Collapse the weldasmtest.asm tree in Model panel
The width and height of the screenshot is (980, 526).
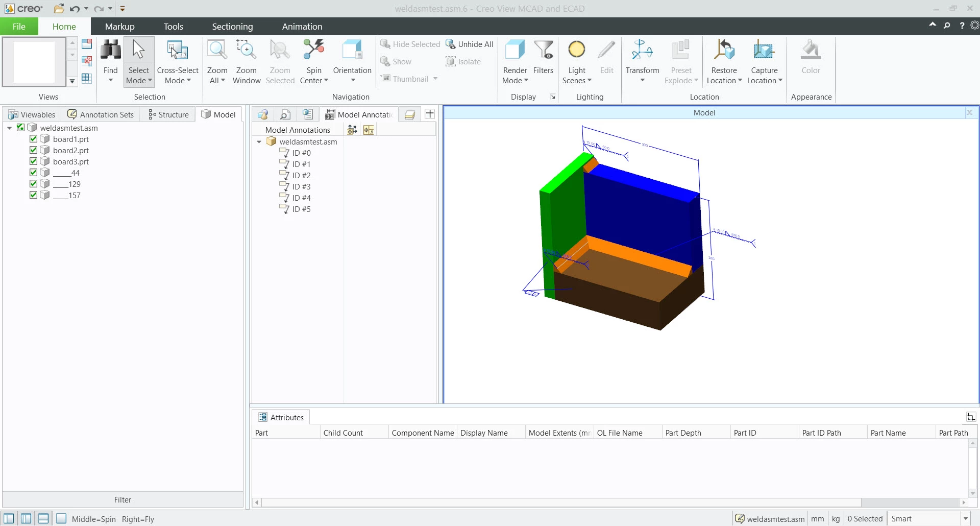point(10,128)
